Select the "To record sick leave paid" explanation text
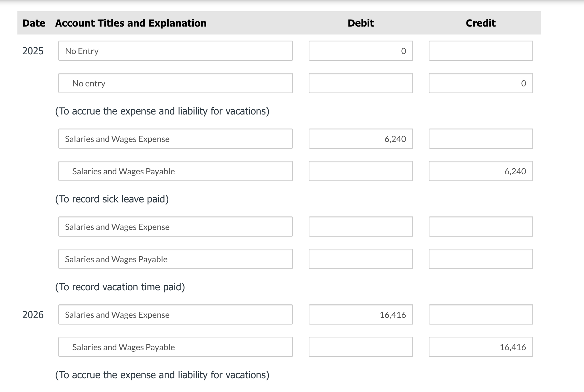 112,199
